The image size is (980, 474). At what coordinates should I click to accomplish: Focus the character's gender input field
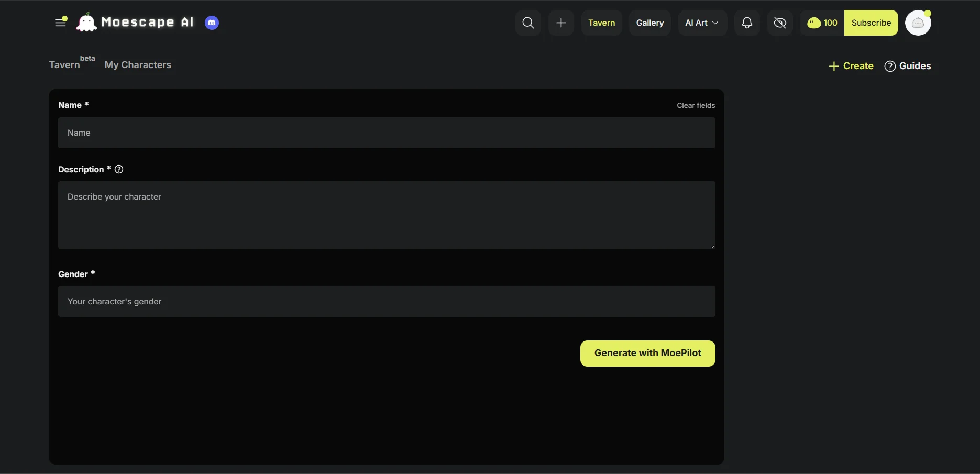[387, 301]
